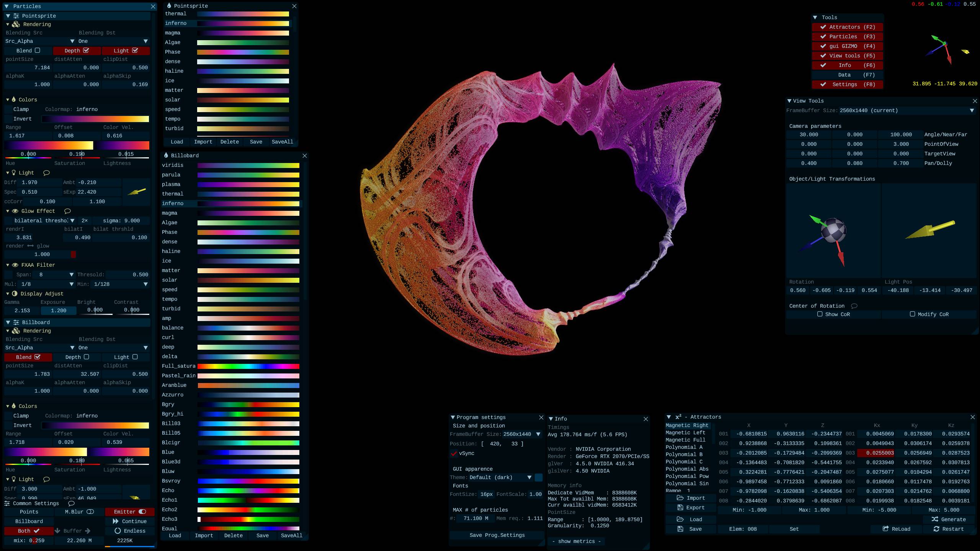Viewport: 980px width, 551px height.
Task: Check the Show CoR checkbox
Action: pos(820,314)
